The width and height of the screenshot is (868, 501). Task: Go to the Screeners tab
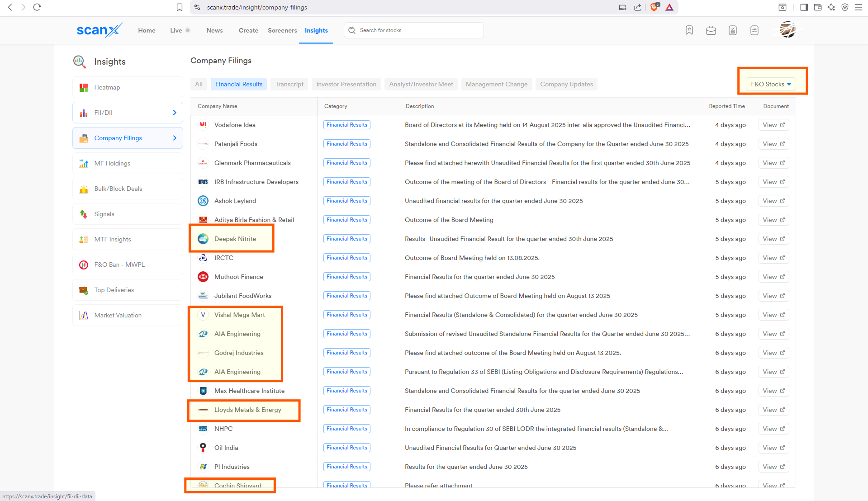click(x=282, y=30)
